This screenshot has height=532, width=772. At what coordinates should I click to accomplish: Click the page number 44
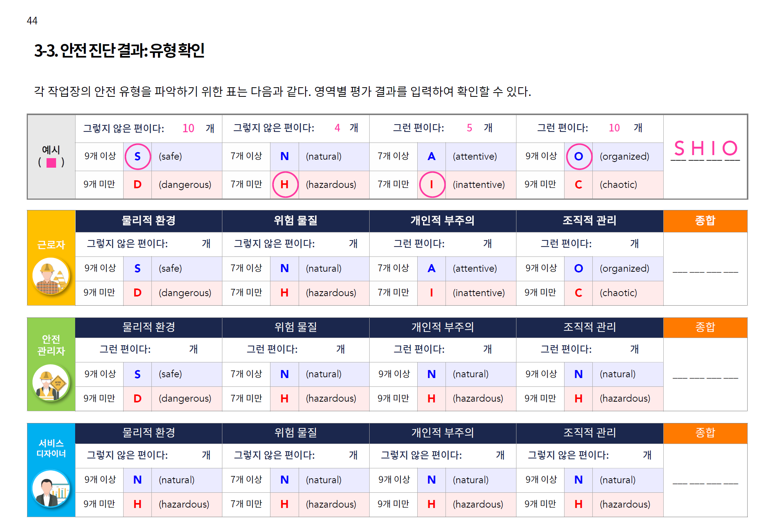point(32,21)
